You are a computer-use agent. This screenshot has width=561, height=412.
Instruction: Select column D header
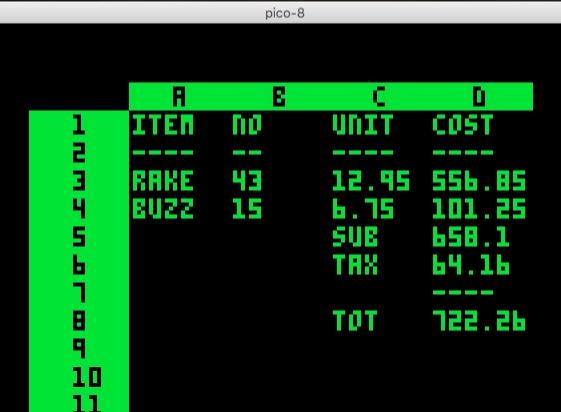[479, 97]
